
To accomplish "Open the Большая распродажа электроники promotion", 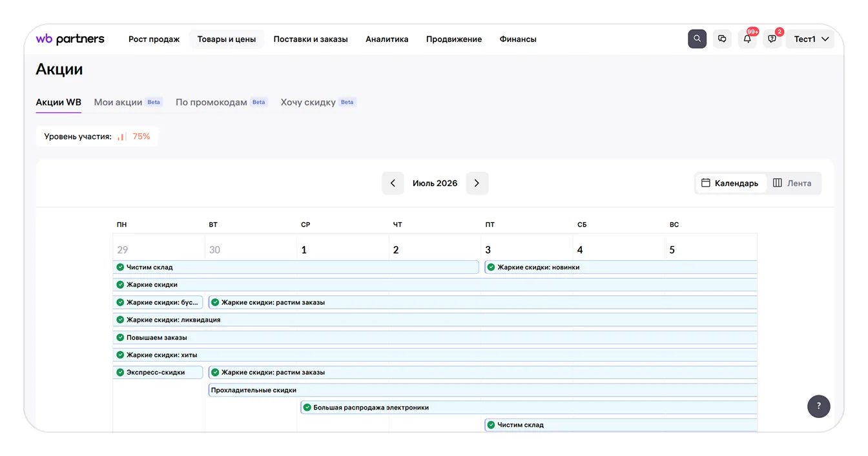I will 528,408.
